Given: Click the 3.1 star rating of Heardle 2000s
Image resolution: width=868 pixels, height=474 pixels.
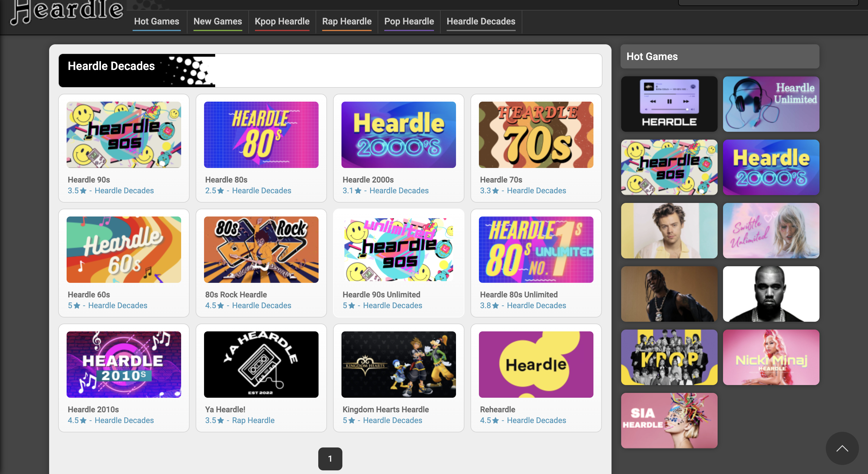Looking at the screenshot, I should point(352,191).
